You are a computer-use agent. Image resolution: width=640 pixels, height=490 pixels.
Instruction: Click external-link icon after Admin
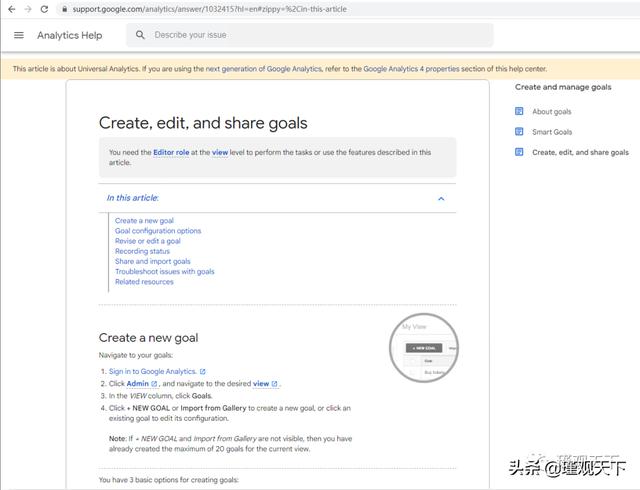(x=154, y=384)
